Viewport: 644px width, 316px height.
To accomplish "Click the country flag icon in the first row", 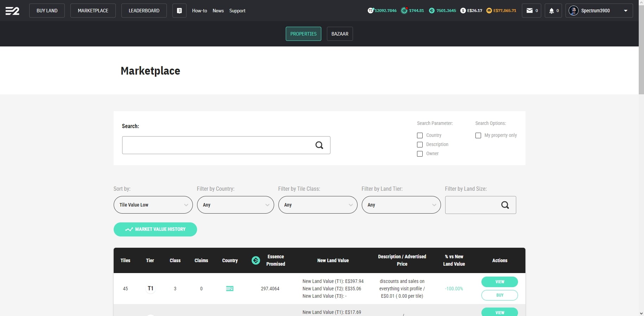I will point(230,289).
